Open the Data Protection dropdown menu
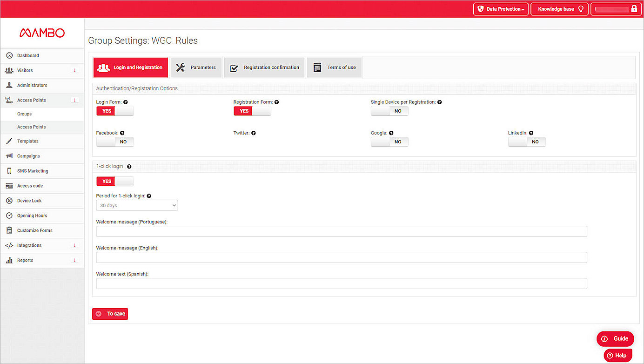This screenshot has height=364, width=644. pos(501,9)
